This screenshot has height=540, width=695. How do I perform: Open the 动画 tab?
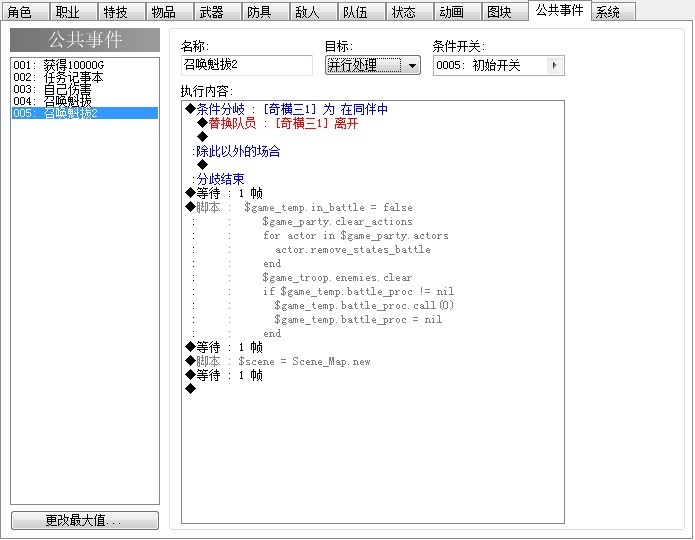pos(457,12)
